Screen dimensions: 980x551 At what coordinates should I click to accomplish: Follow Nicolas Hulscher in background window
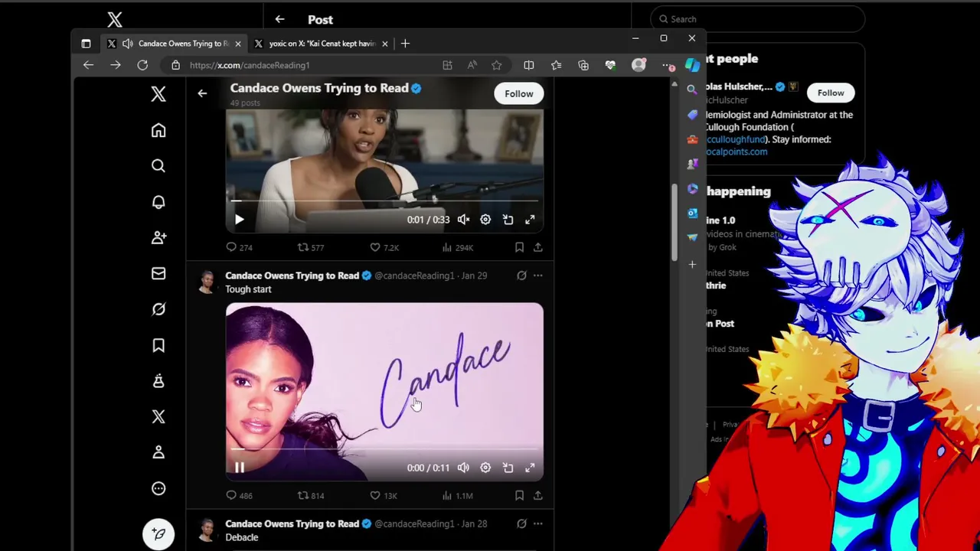click(831, 93)
